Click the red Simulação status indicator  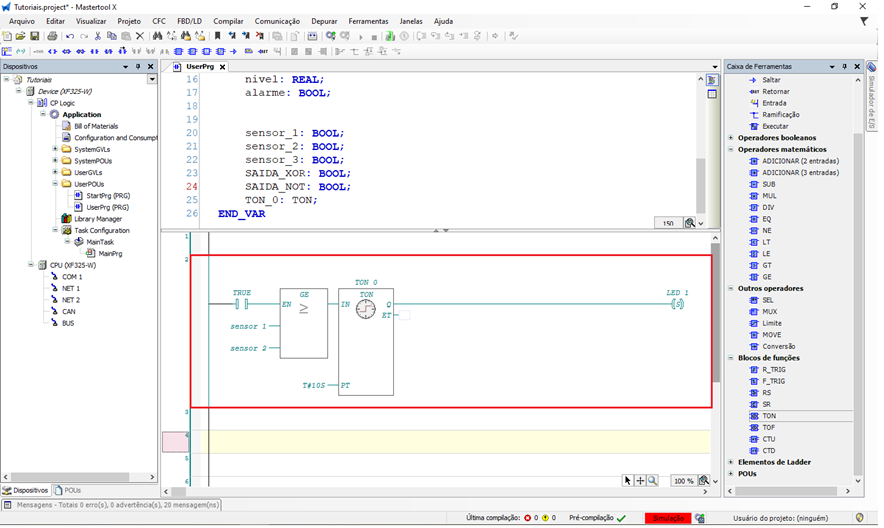coord(667,518)
